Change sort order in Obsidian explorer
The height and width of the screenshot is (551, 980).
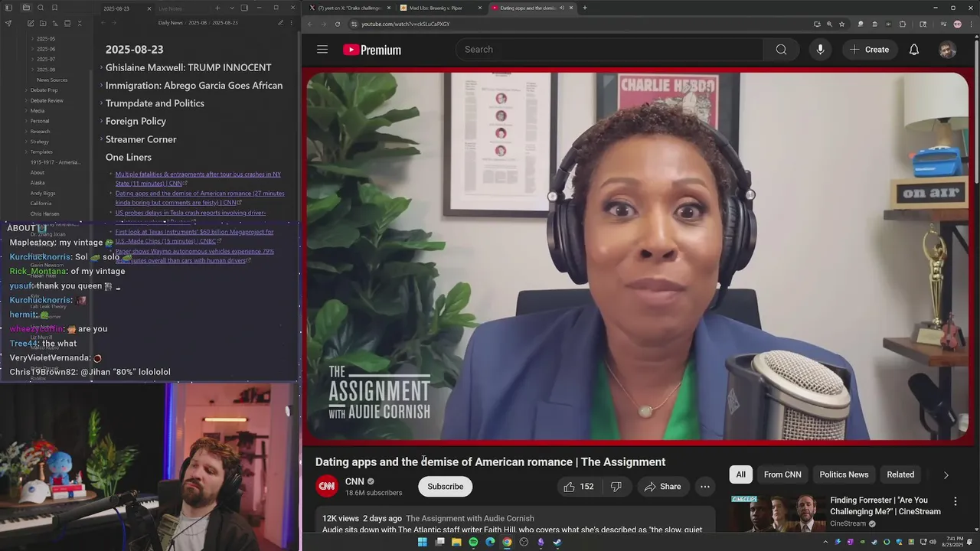click(x=54, y=23)
